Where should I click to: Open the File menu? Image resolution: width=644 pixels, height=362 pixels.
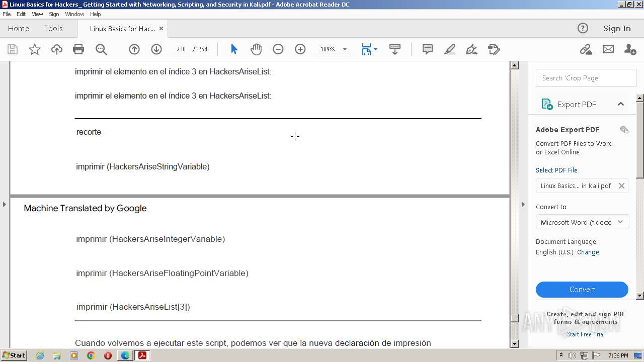[x=7, y=14]
